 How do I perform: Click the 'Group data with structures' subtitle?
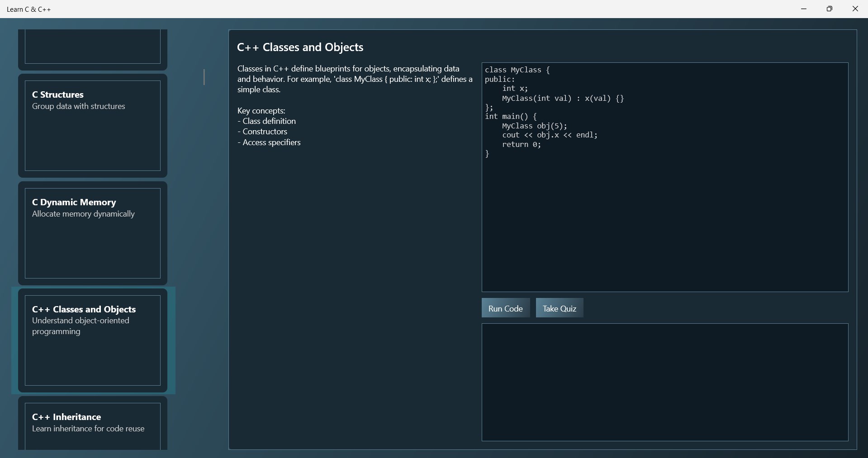point(78,106)
